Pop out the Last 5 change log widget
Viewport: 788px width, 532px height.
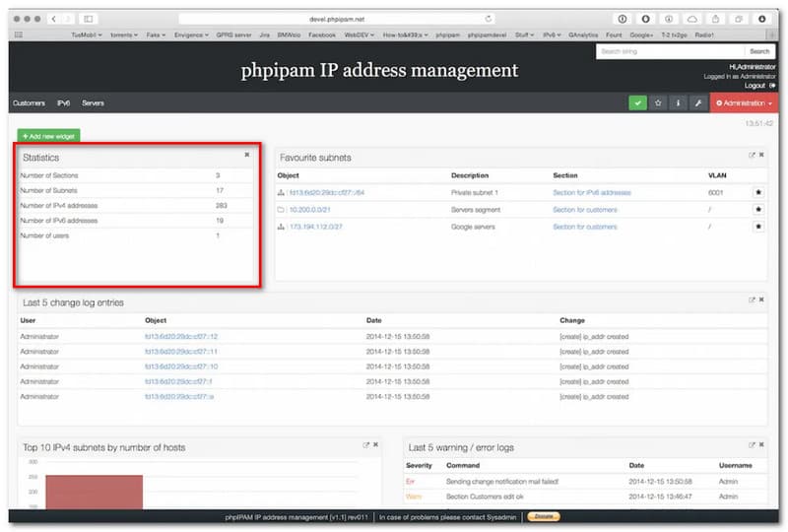[752, 300]
